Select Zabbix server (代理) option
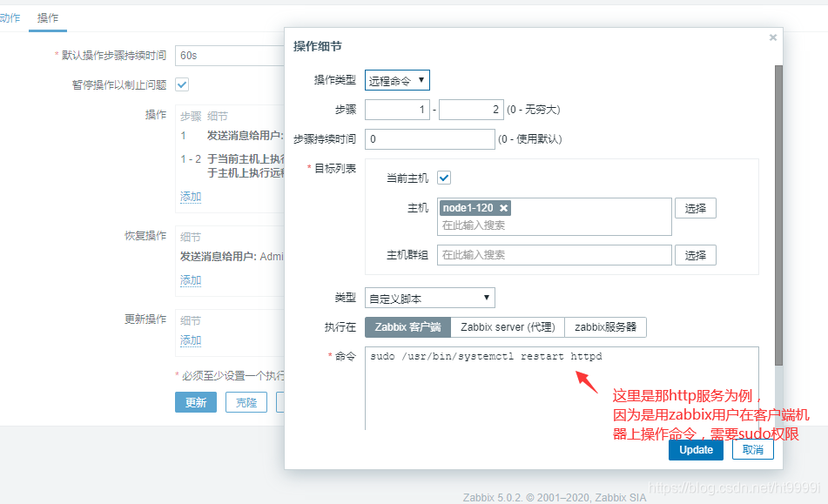The width and height of the screenshot is (828, 504). 508,327
